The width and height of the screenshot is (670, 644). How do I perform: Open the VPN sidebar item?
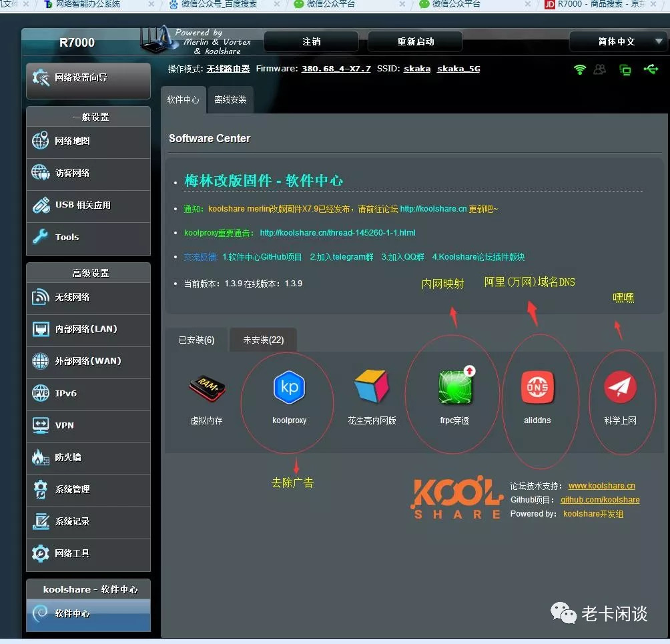tap(88, 426)
